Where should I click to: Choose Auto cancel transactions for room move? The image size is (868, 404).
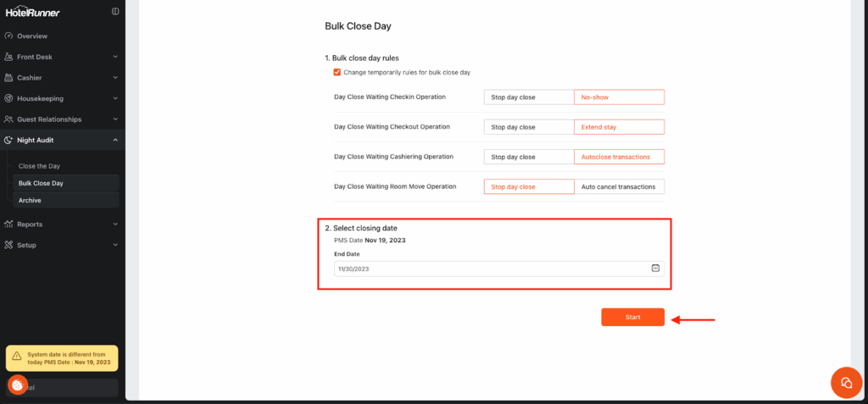[619, 186]
